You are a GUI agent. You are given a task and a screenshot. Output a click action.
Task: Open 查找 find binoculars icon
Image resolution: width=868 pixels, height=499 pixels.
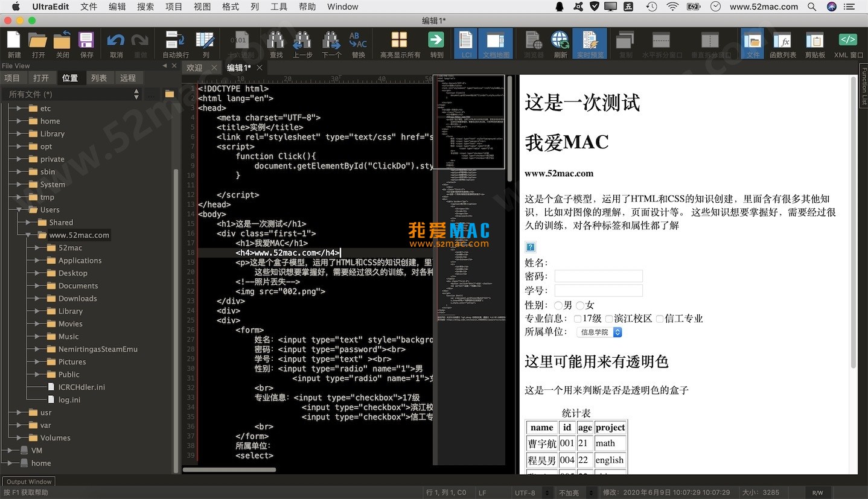(276, 40)
